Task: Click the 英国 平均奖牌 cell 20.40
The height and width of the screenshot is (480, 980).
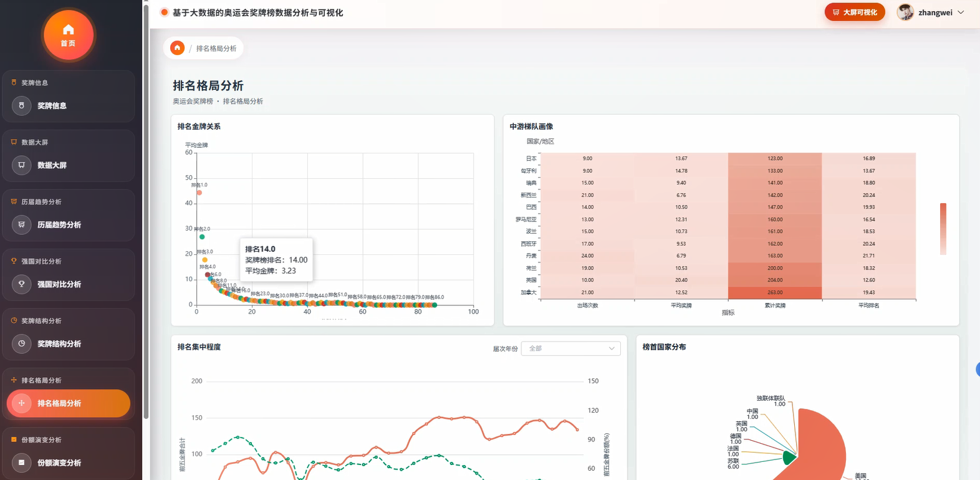Action: (x=681, y=280)
